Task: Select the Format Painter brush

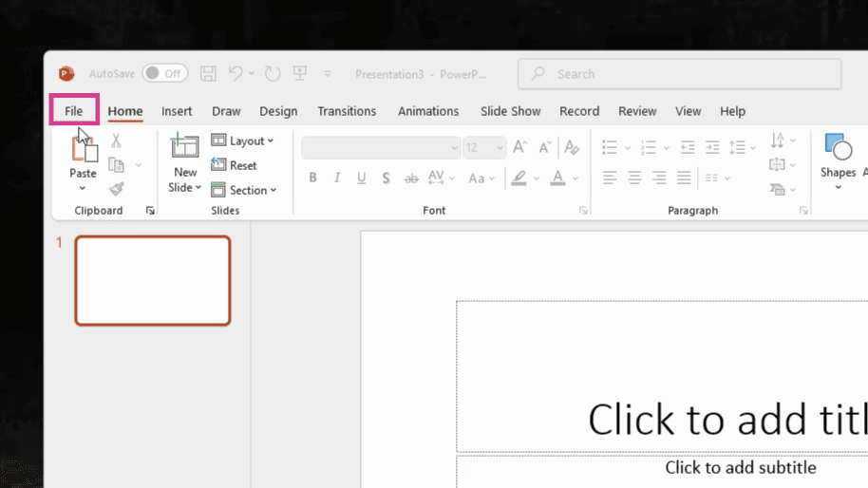Action: 116,189
